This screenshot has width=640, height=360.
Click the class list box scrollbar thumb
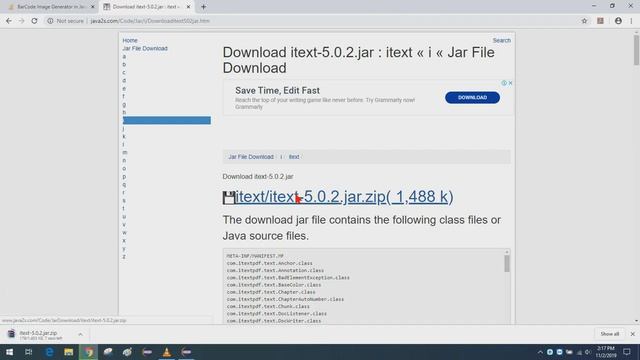click(x=507, y=264)
